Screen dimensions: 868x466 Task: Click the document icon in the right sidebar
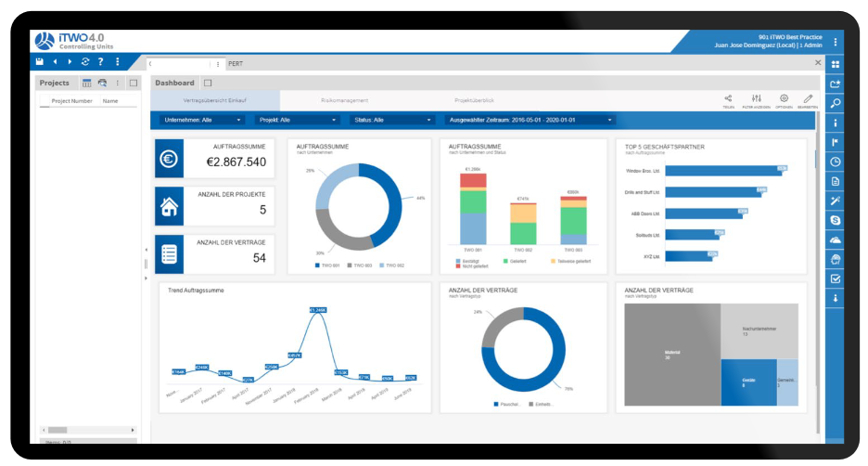(836, 181)
